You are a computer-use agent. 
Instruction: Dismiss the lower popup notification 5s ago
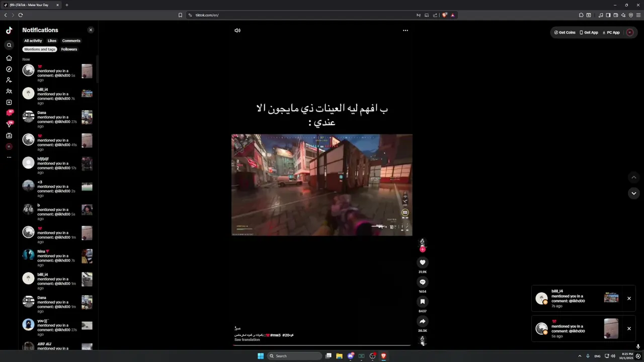tap(629, 328)
